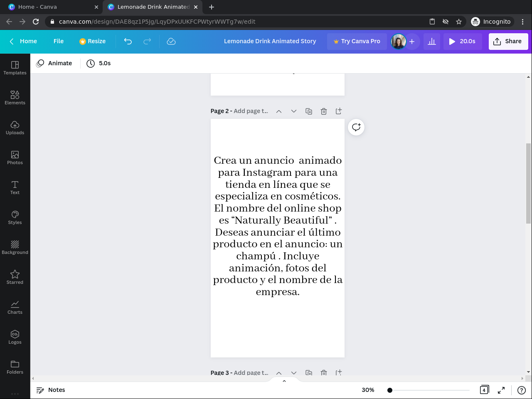532x399 pixels.
Task: Move Page 2 up
Action: 279,111
